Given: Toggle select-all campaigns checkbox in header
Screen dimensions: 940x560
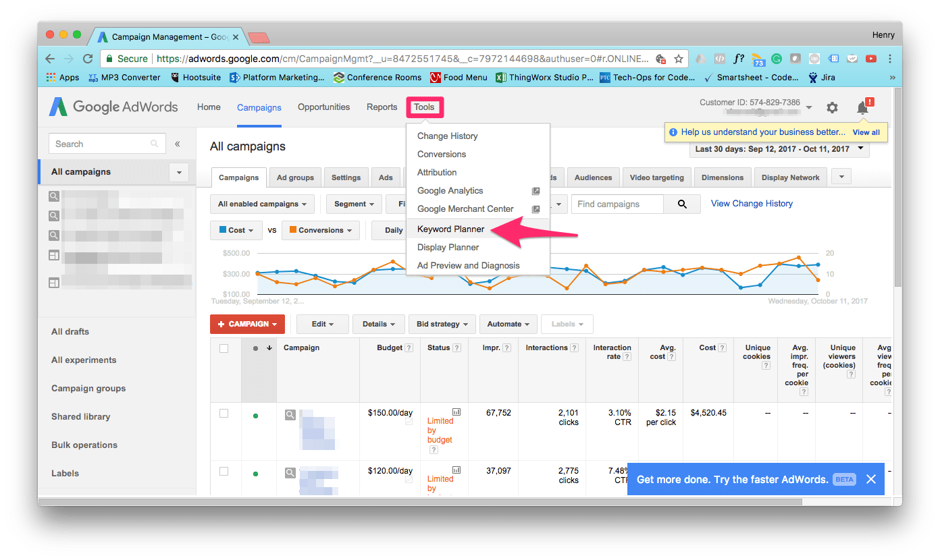Looking at the screenshot, I should click(224, 348).
